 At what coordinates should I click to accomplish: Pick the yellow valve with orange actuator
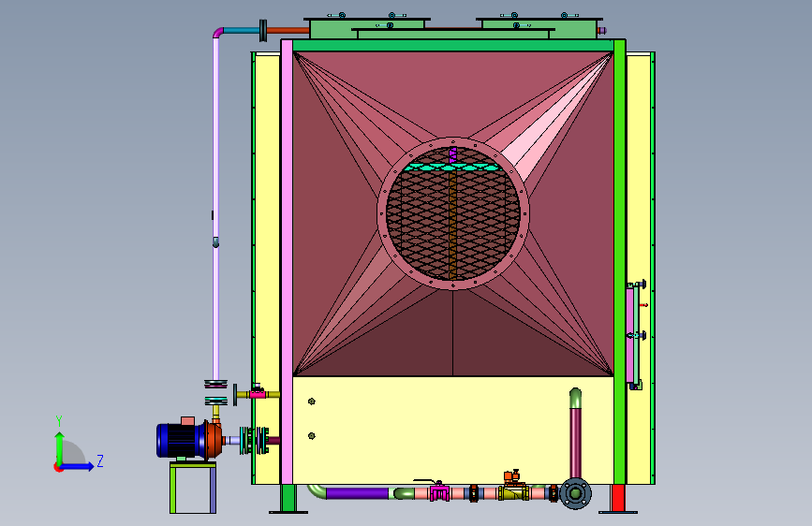coord(513,487)
